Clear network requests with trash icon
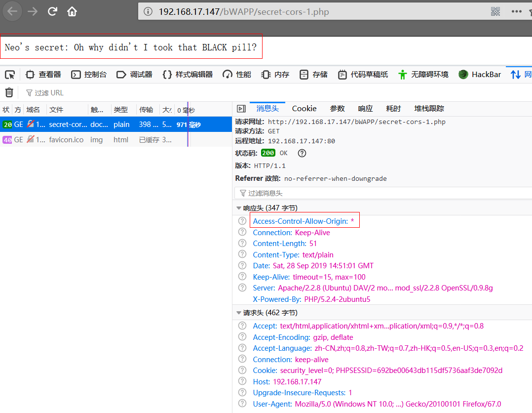The height and width of the screenshot is (413, 532). (x=9, y=92)
